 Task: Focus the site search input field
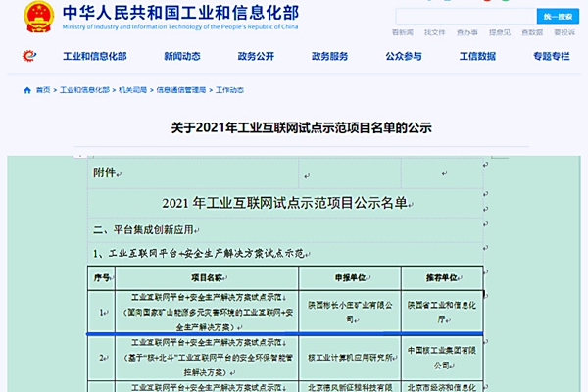tap(466, 17)
